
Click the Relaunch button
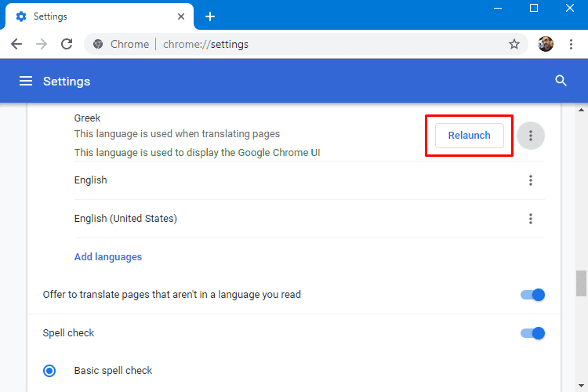coord(470,136)
